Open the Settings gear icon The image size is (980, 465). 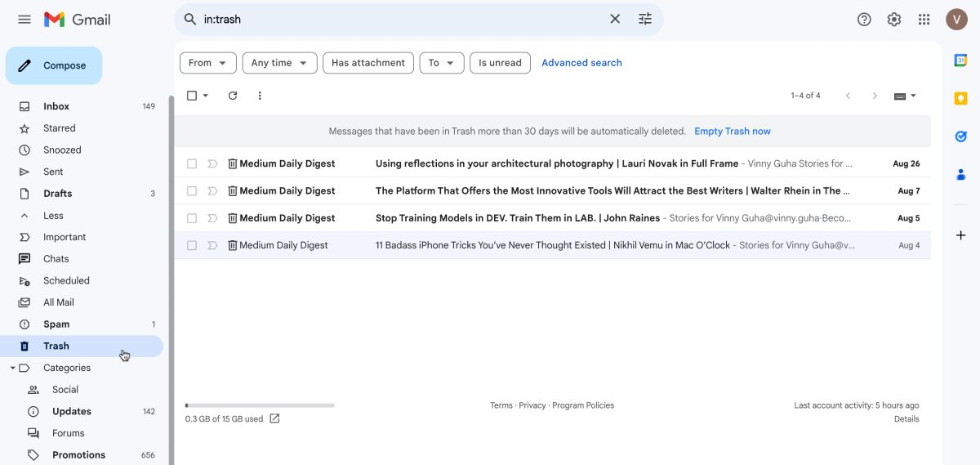894,19
